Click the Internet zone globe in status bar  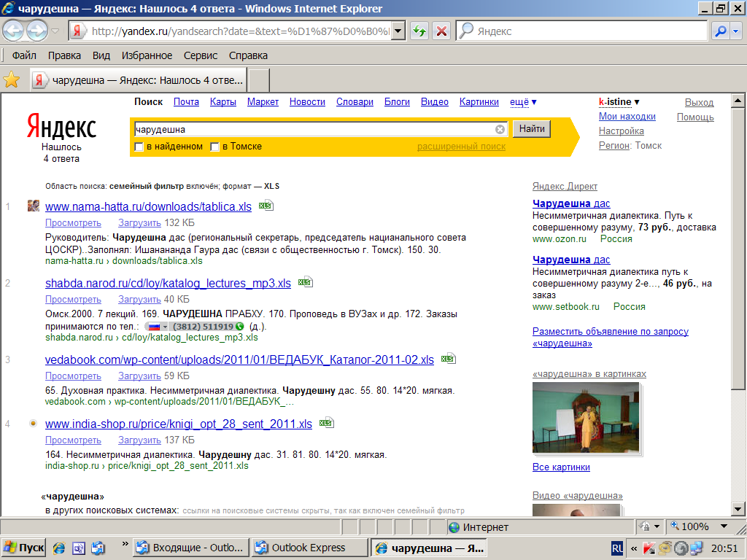[x=454, y=527]
